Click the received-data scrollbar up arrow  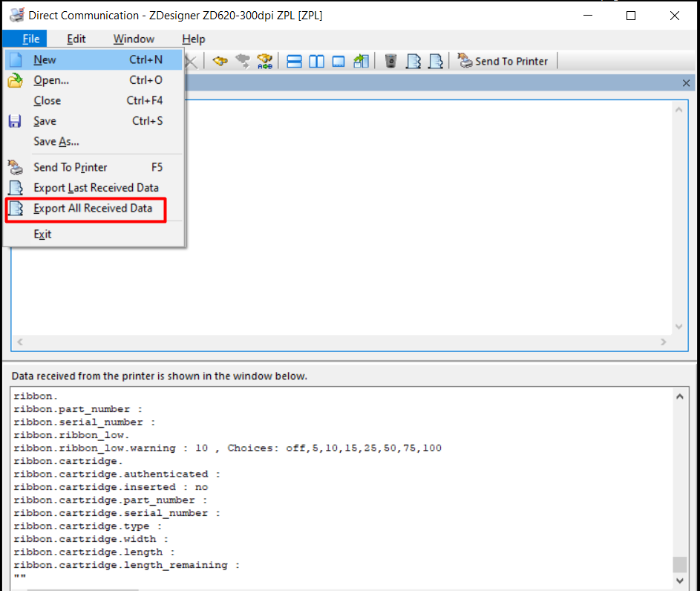(679, 396)
